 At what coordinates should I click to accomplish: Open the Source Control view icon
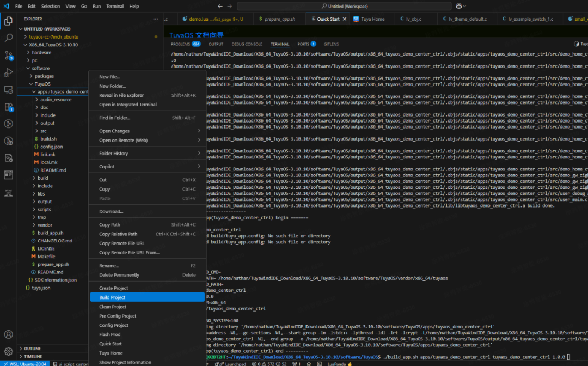click(x=8, y=56)
